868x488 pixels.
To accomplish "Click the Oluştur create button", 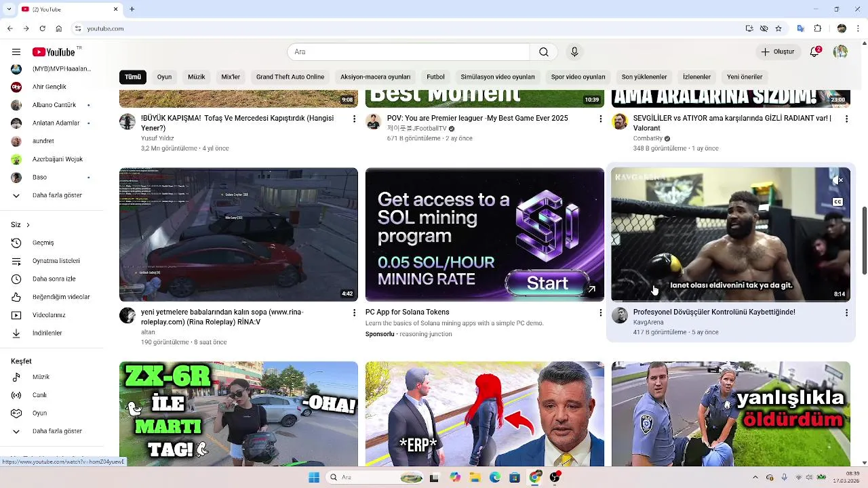I will click(777, 52).
